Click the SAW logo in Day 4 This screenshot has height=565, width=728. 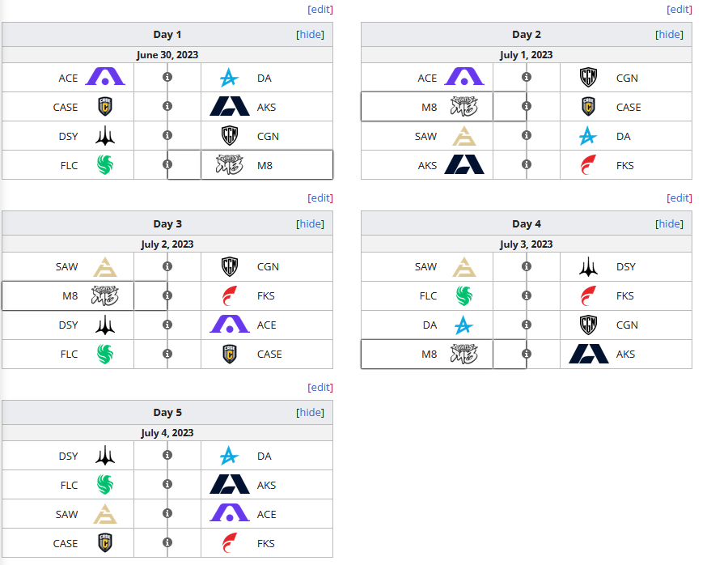click(463, 266)
